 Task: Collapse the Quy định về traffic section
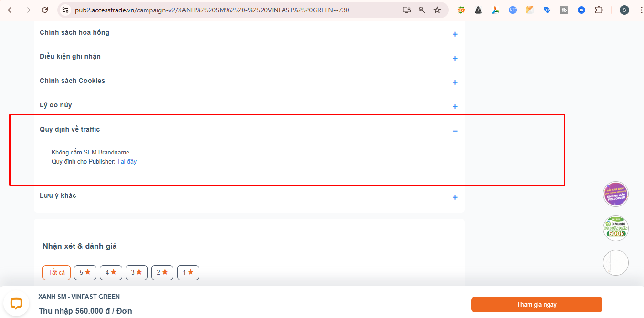coord(455,131)
